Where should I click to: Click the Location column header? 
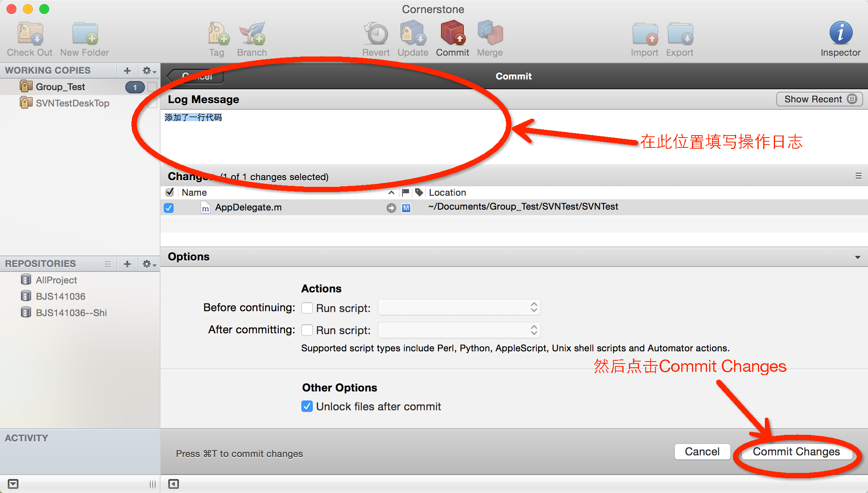pos(447,192)
